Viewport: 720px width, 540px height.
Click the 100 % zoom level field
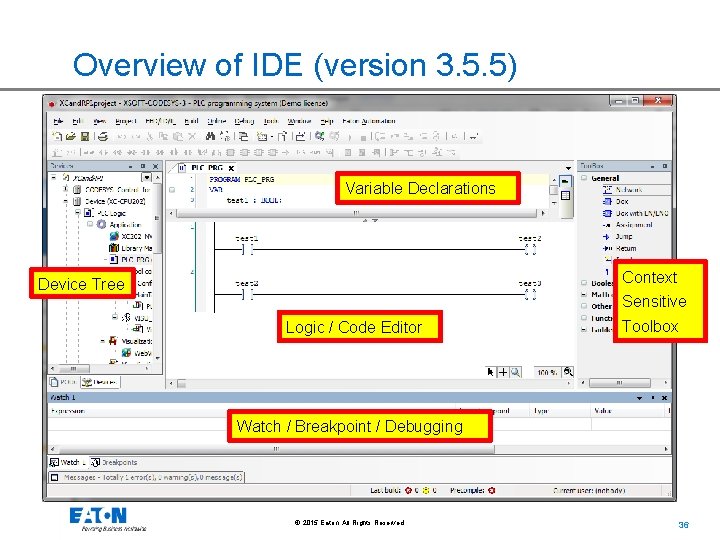click(547, 372)
